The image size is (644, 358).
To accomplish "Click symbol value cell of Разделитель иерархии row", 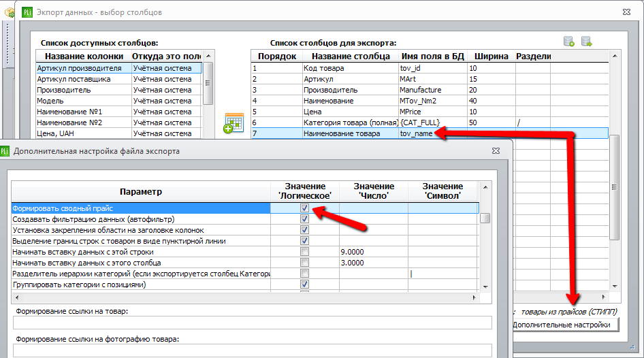I will [443, 274].
